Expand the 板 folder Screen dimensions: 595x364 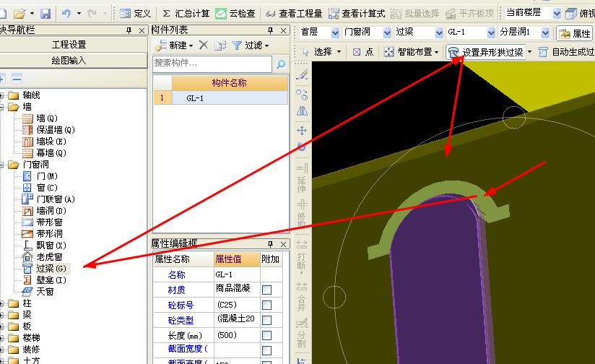coord(1,326)
